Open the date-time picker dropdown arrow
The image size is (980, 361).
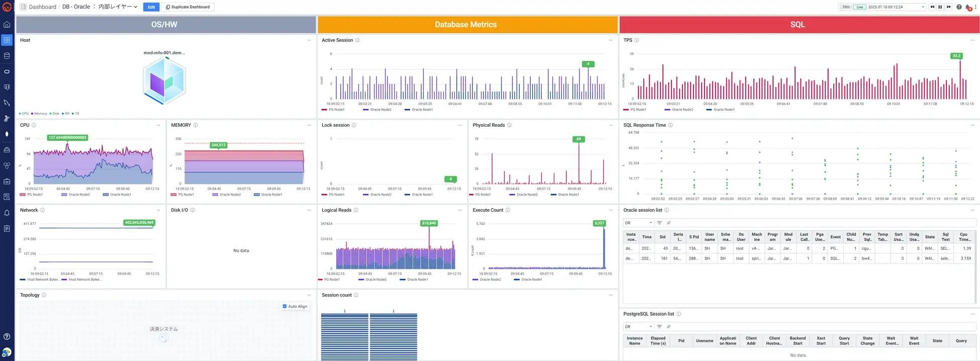pos(923,7)
